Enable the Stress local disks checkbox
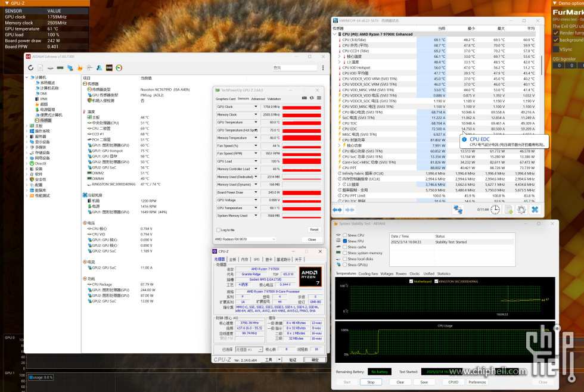This screenshot has height=392, width=584. 345,259
